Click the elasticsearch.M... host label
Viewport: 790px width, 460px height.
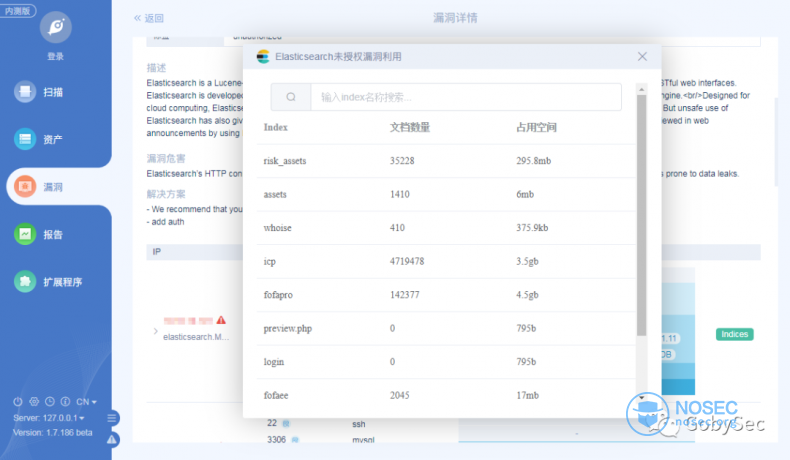click(x=196, y=337)
